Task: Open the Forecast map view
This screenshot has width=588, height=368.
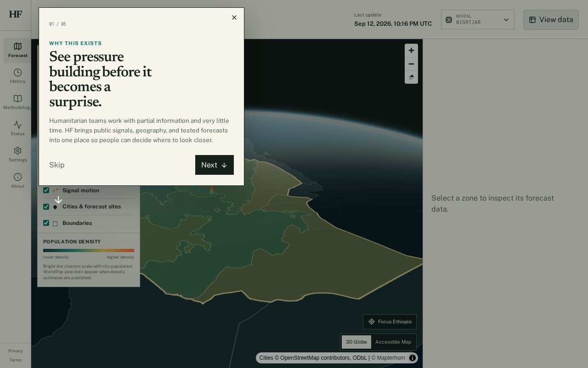Action: [x=17, y=50]
